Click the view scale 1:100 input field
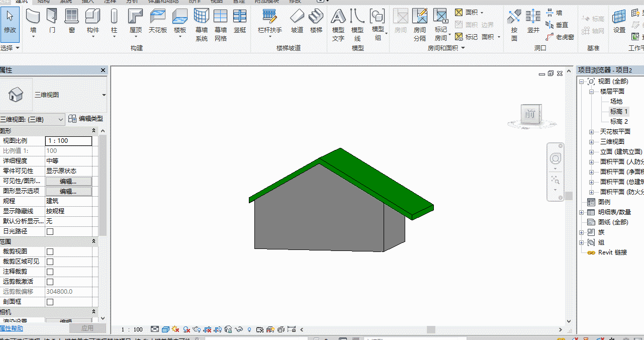 point(68,141)
